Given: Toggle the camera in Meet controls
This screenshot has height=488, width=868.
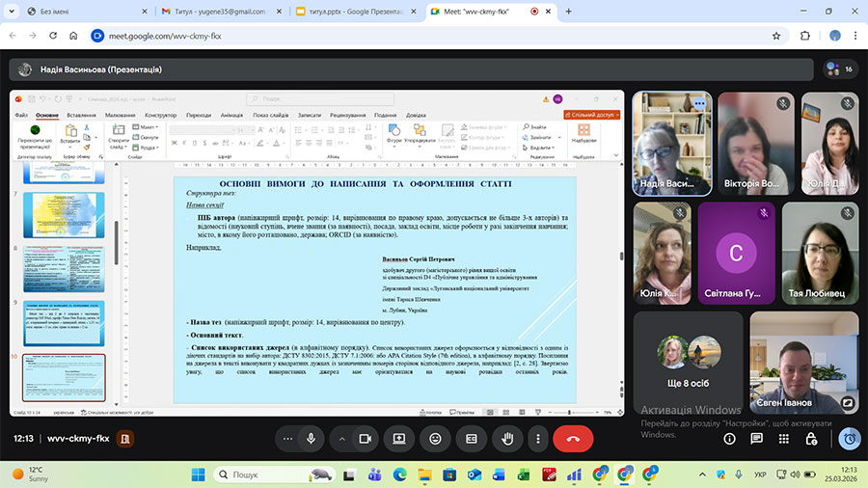Looking at the screenshot, I should (366, 438).
